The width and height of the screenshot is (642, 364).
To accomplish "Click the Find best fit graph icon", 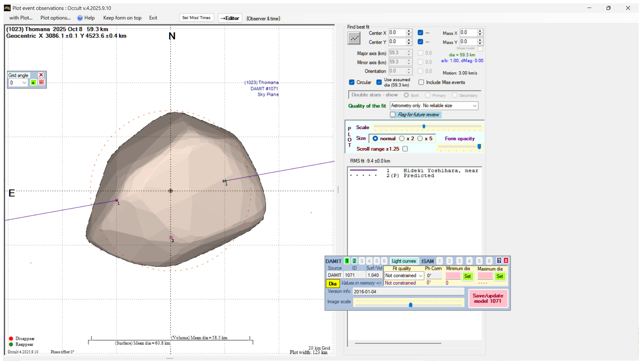I will (x=354, y=38).
